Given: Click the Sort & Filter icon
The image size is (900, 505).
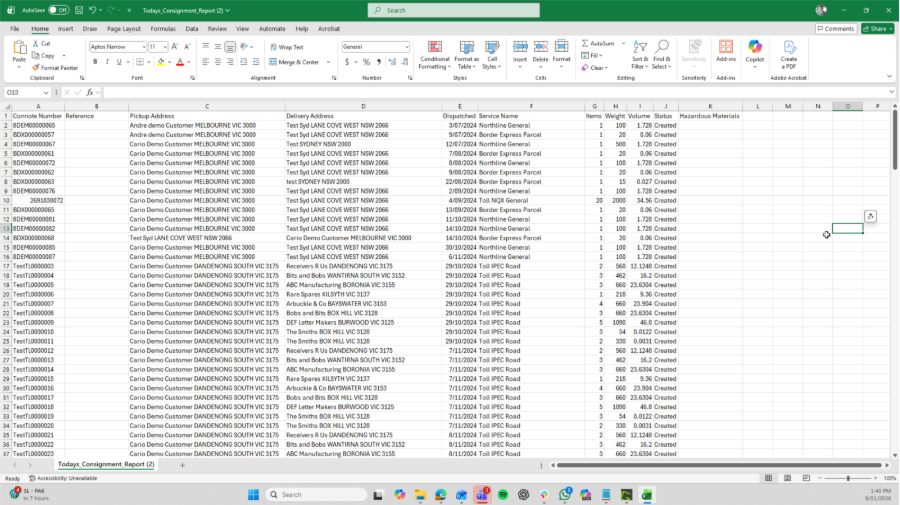Looking at the screenshot, I should click(639, 52).
